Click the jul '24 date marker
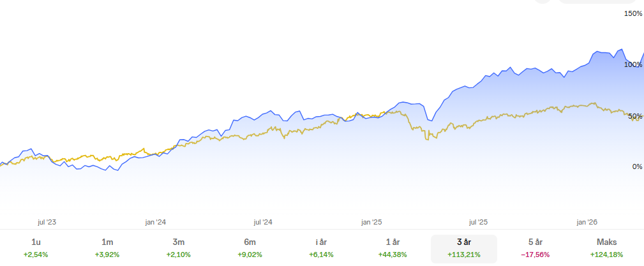The width and height of the screenshot is (644, 266). click(x=263, y=222)
